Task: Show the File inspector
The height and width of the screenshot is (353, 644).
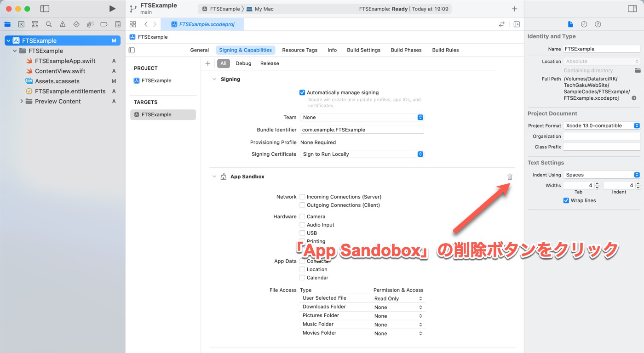Action: click(x=570, y=24)
